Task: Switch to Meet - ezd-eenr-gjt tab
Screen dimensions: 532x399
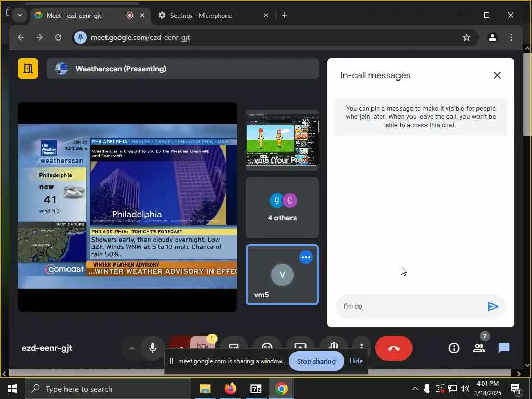Action: click(x=74, y=15)
